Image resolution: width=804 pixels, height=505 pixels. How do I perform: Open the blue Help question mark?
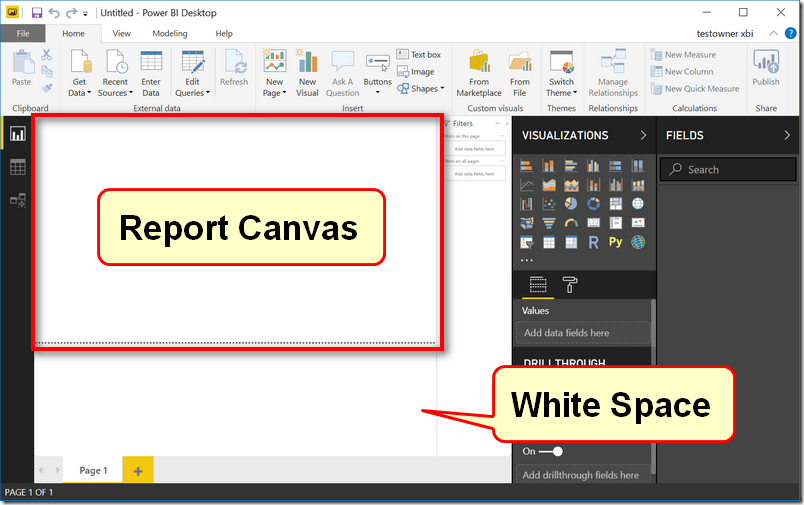pyautogui.click(x=791, y=33)
